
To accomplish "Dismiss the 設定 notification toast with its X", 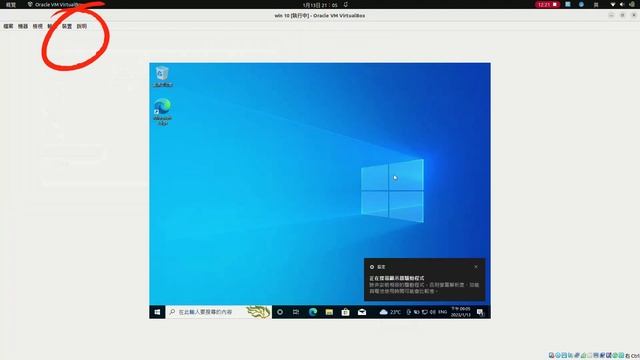I will (x=476, y=267).
